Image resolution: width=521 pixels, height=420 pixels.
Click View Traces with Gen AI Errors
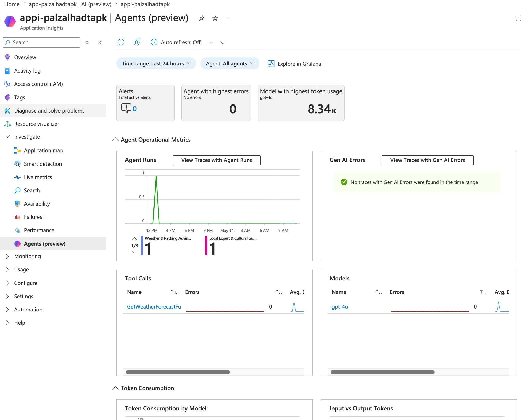(428, 160)
